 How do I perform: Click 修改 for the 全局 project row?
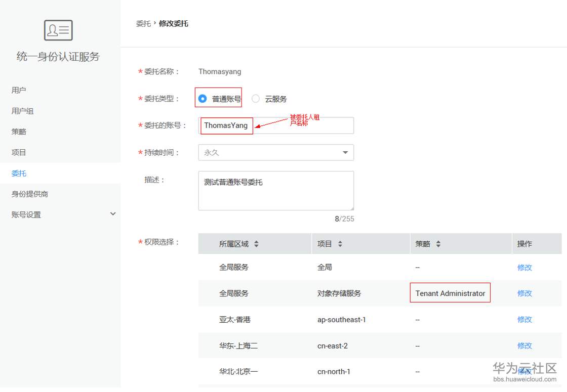pyautogui.click(x=524, y=268)
